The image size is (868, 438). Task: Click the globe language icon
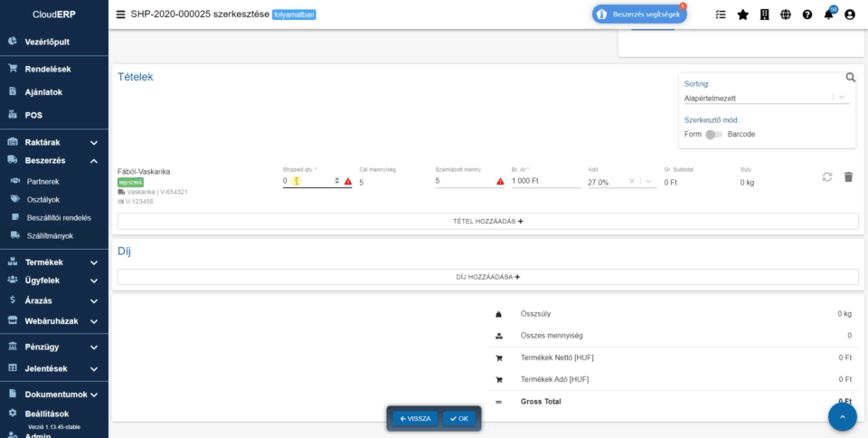coord(786,14)
